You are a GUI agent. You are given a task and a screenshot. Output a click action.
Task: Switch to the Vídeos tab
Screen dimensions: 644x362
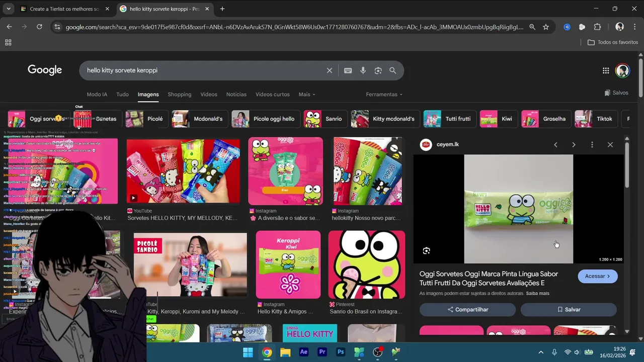point(209,95)
